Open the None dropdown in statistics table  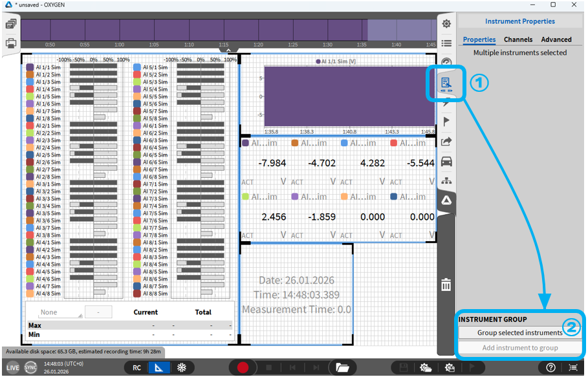[x=53, y=312]
